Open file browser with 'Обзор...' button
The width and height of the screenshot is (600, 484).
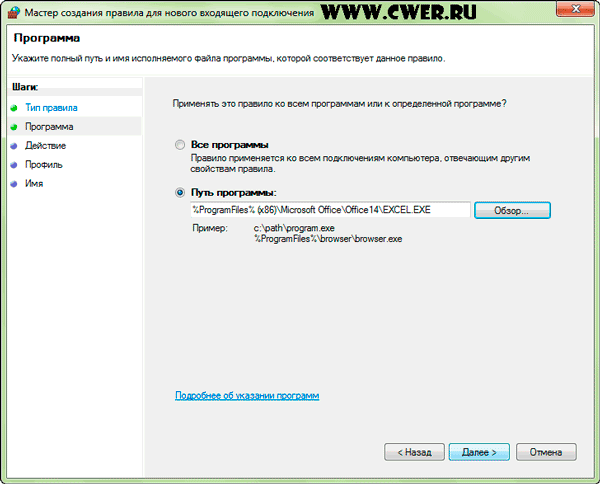coord(512,210)
